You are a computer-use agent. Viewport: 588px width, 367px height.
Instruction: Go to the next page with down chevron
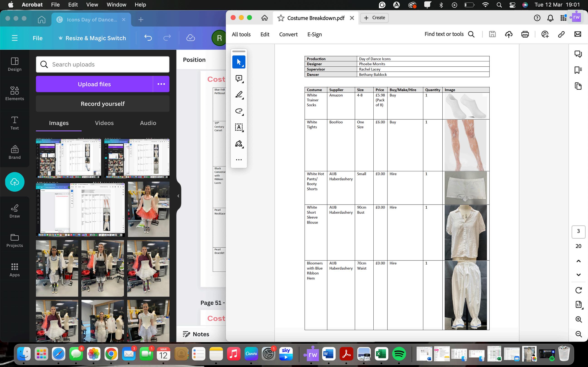(578, 275)
